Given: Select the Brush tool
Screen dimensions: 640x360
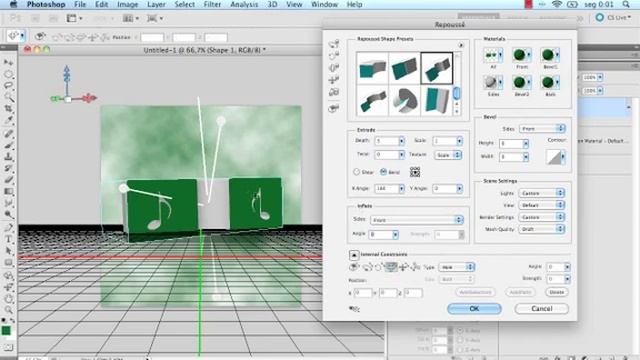Looking at the screenshot, I should coord(8,145).
